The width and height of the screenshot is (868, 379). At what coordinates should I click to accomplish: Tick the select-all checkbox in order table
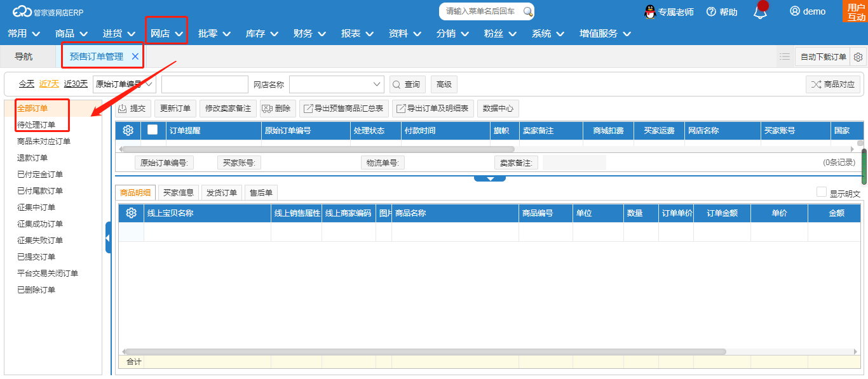coord(153,130)
